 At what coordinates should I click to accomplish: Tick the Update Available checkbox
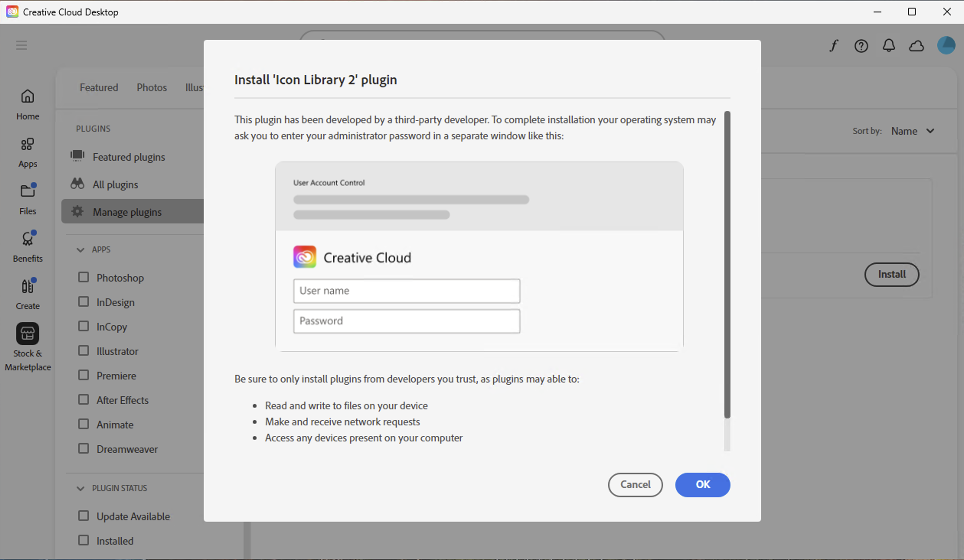click(x=83, y=516)
